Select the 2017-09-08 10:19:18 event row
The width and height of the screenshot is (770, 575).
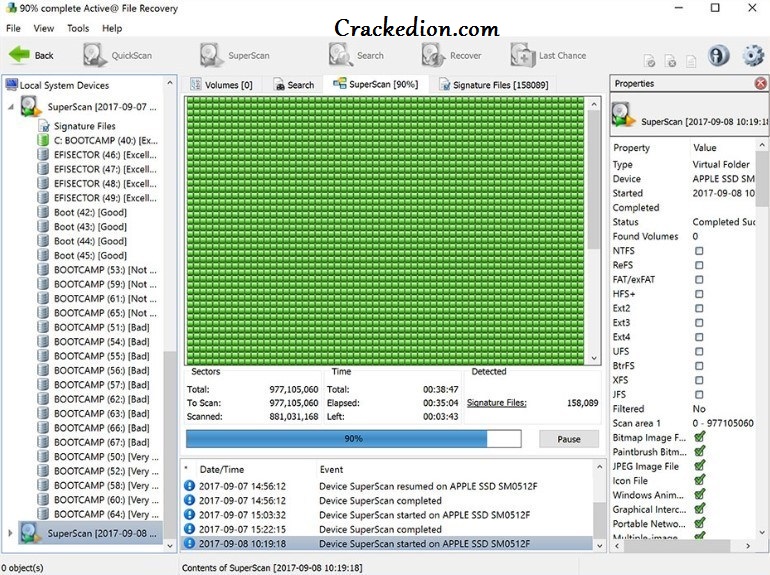point(388,544)
